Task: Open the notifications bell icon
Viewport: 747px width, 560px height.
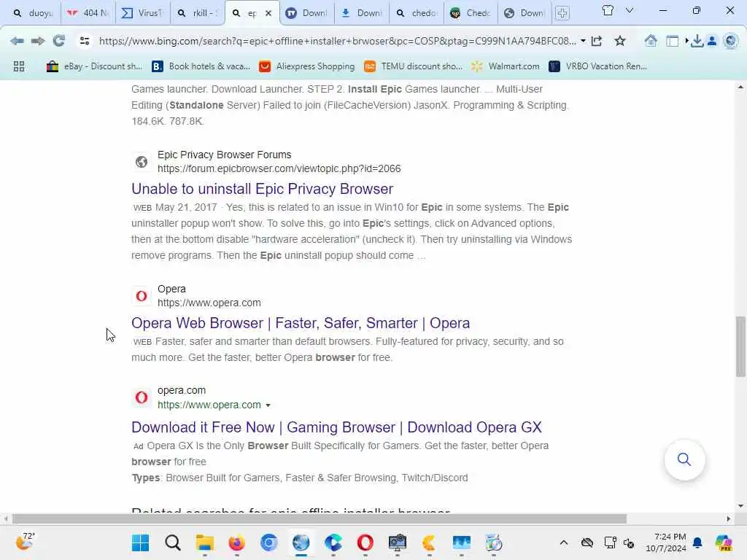Action: 697,542
